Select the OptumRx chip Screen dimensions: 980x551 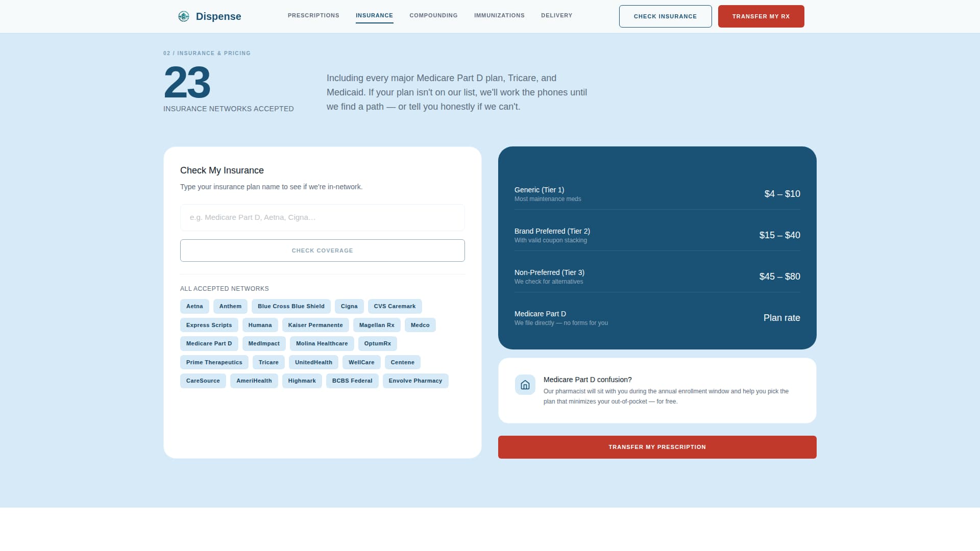pyautogui.click(x=377, y=343)
